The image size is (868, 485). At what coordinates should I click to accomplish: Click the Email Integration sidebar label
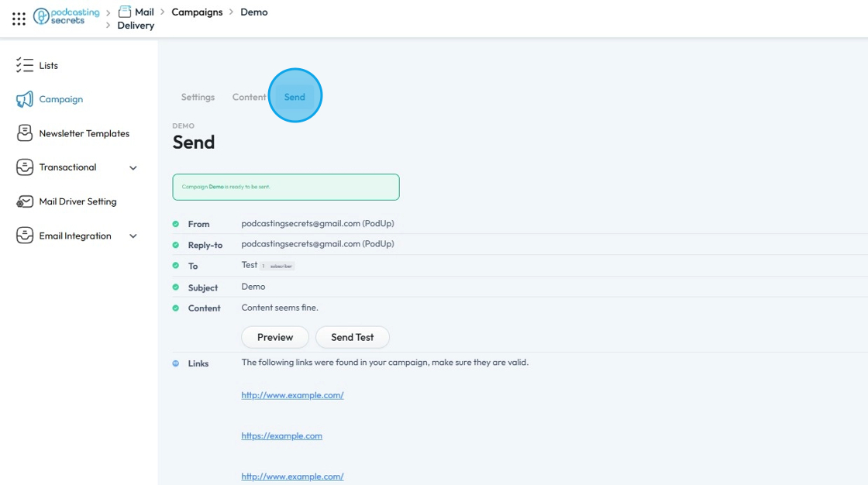pyautogui.click(x=74, y=236)
